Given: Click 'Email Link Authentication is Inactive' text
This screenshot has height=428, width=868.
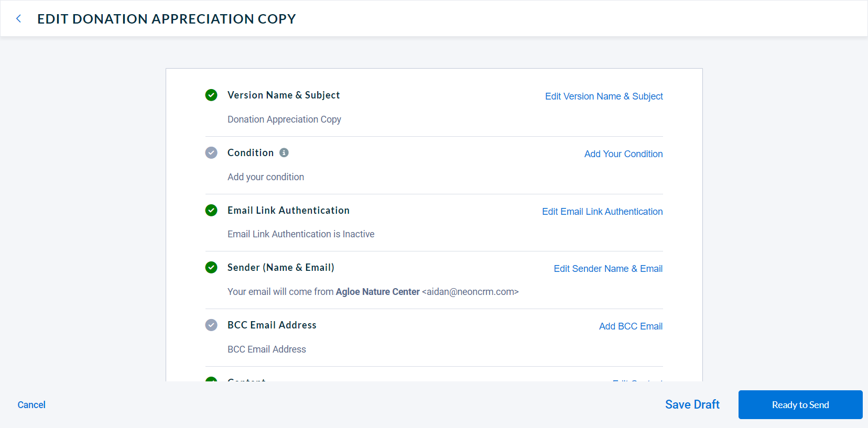Looking at the screenshot, I should point(301,234).
